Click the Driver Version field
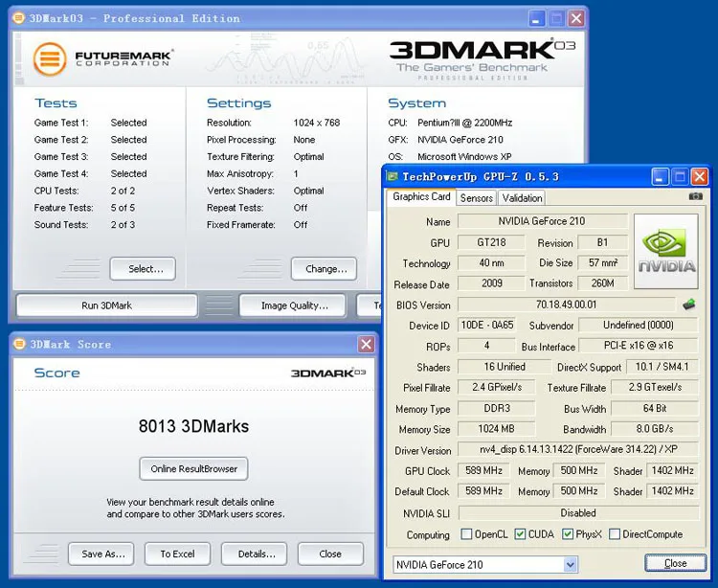The height and width of the screenshot is (588, 718). 578,449
